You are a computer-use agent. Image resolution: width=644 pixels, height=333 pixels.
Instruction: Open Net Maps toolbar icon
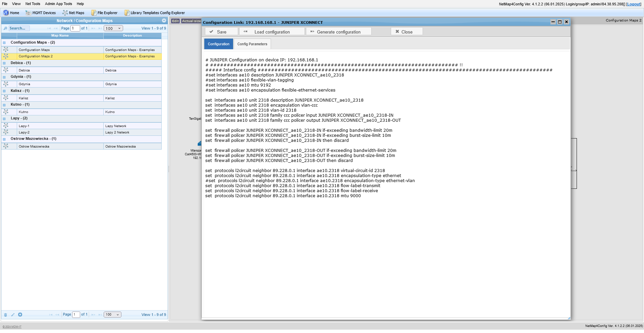65,13
